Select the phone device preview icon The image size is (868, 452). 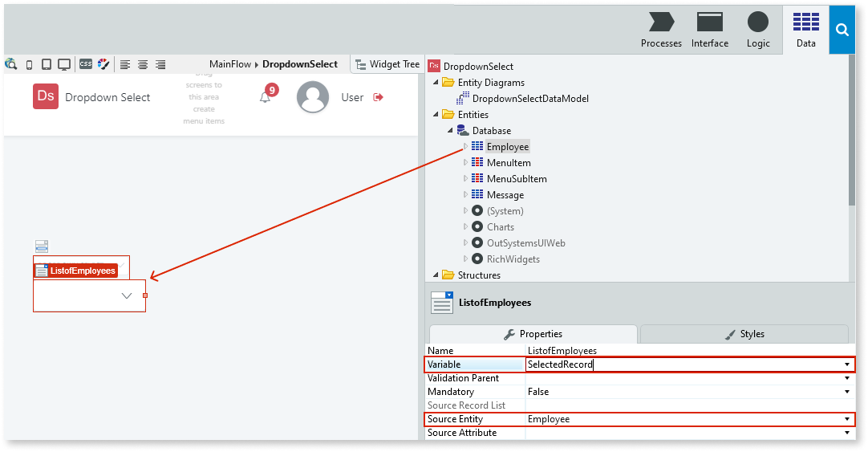pyautogui.click(x=30, y=64)
